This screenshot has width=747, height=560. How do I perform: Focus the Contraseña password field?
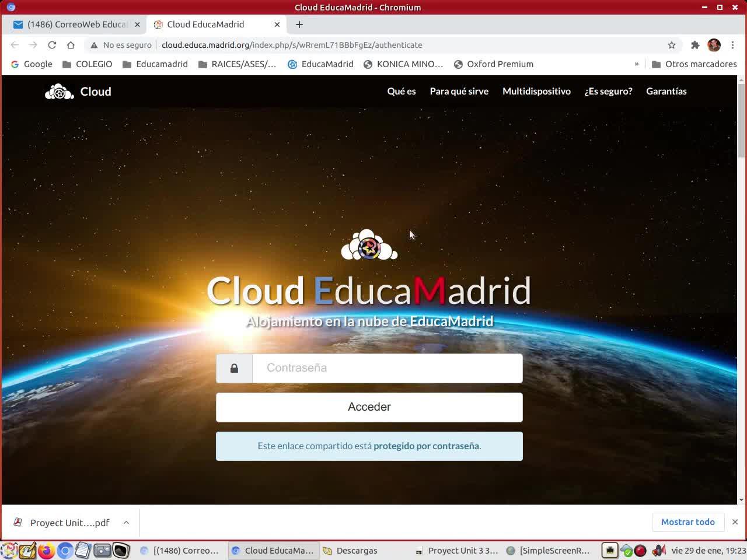tap(387, 368)
